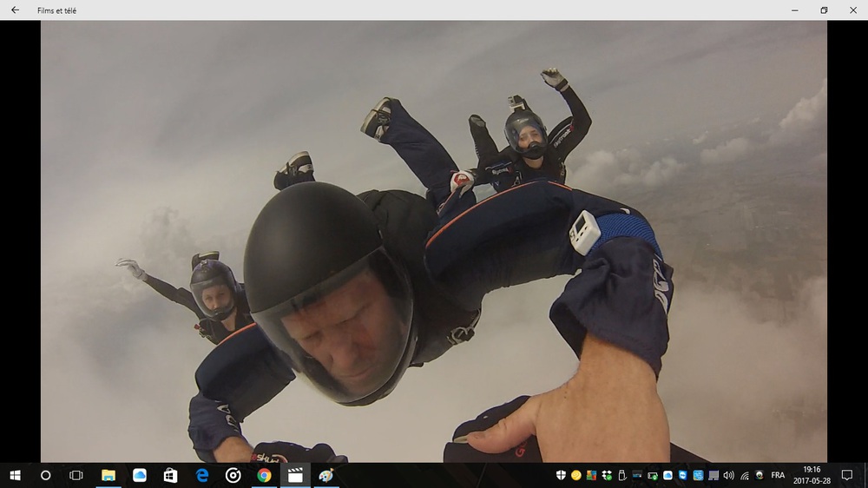Open Task View on the taskbar

click(76, 475)
